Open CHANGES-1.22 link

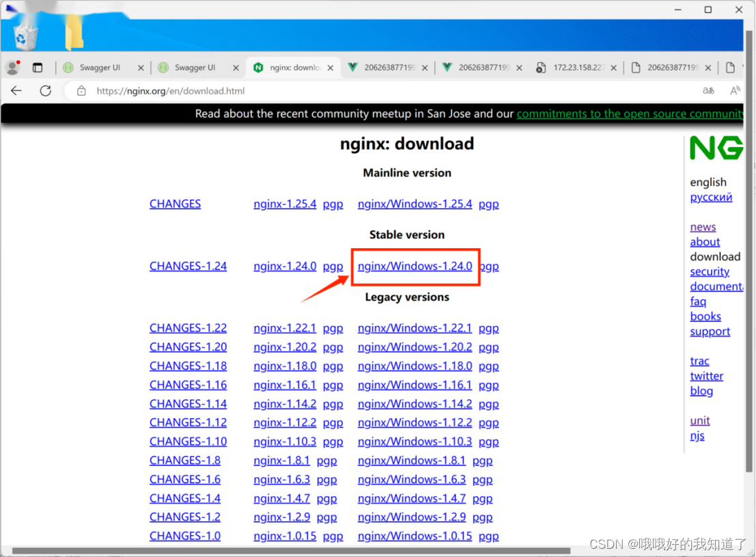point(188,328)
